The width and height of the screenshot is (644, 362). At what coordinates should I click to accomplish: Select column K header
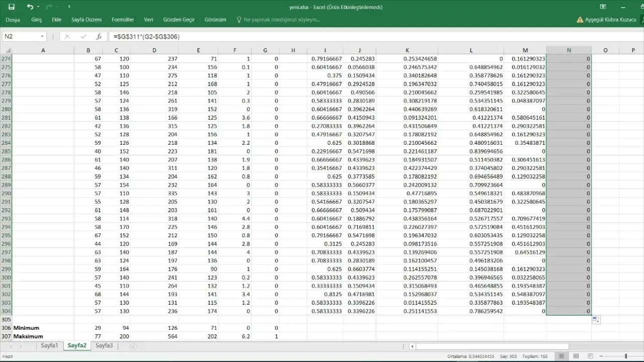[x=407, y=50]
